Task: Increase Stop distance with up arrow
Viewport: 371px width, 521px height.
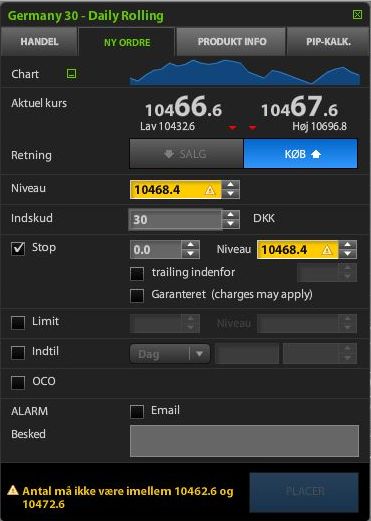Action: pos(191,245)
